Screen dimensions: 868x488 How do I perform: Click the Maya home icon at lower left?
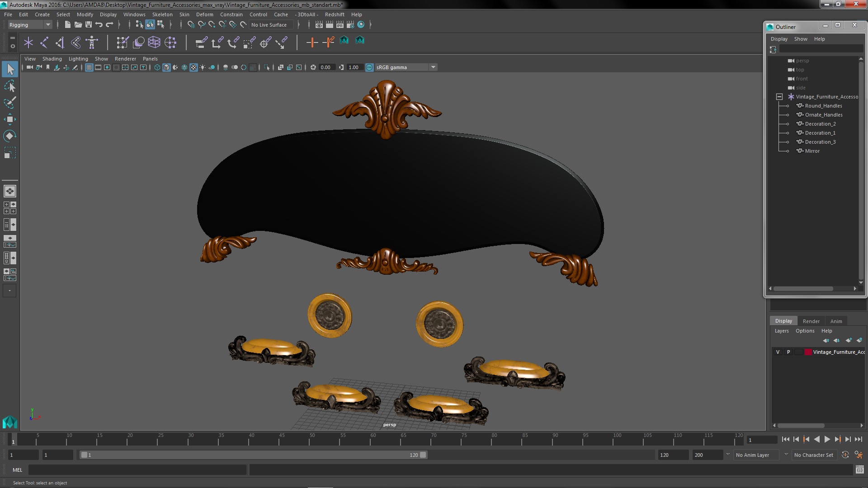point(10,422)
